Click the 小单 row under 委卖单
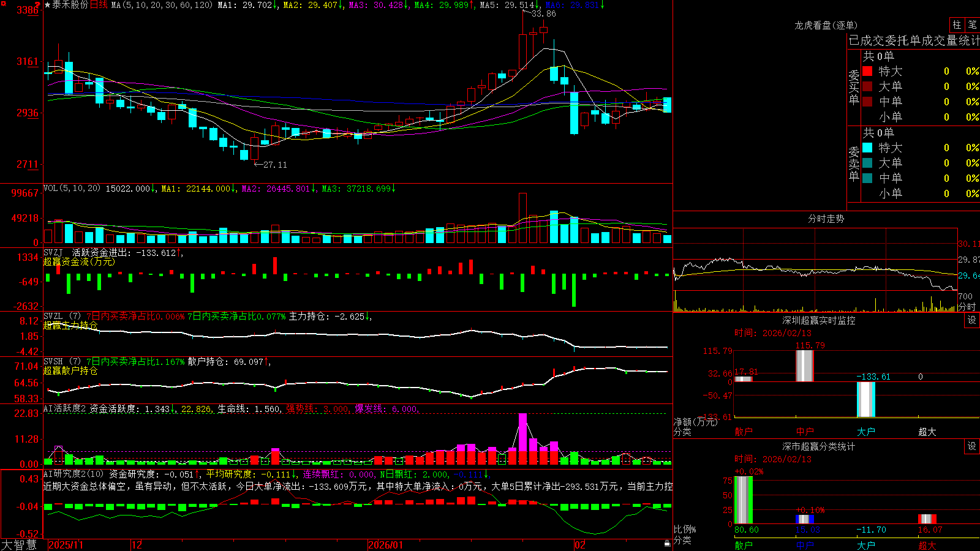Viewport: 980px width, 551px height. tap(921, 193)
